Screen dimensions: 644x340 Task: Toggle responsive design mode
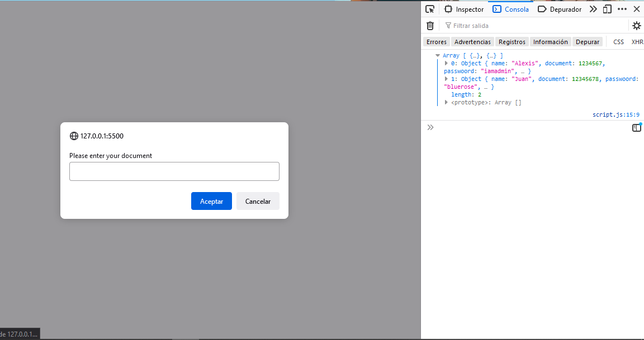click(x=607, y=8)
